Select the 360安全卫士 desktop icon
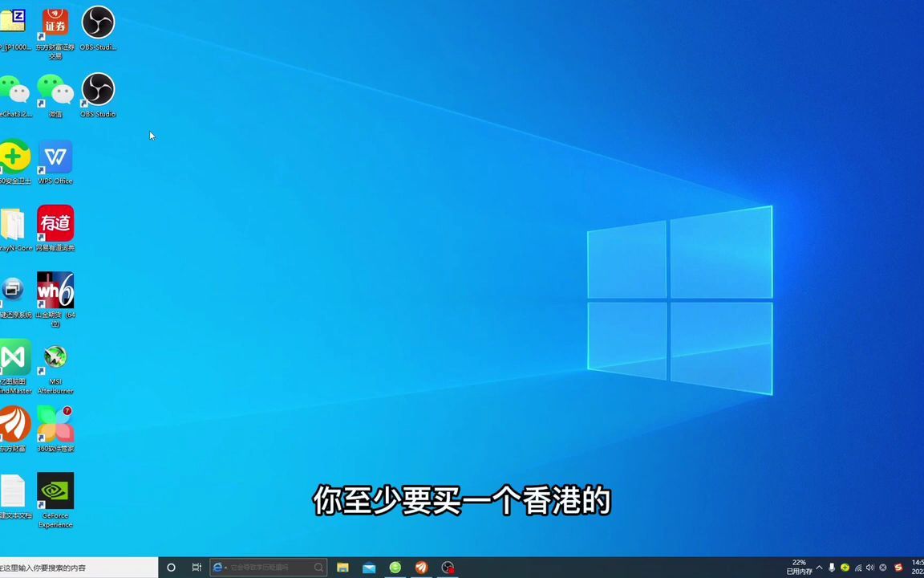Viewport: 924px width, 578px height. pyautogui.click(x=14, y=162)
